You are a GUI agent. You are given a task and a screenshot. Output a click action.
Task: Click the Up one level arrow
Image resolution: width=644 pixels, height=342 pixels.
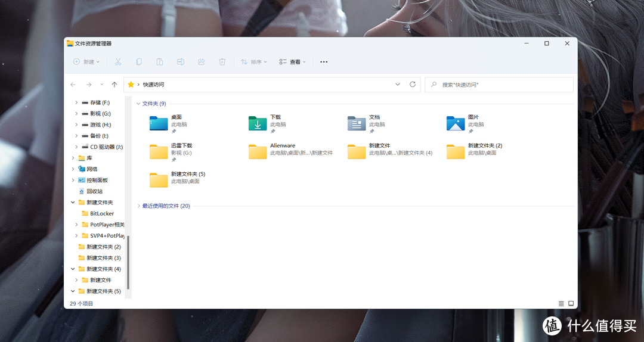114,85
